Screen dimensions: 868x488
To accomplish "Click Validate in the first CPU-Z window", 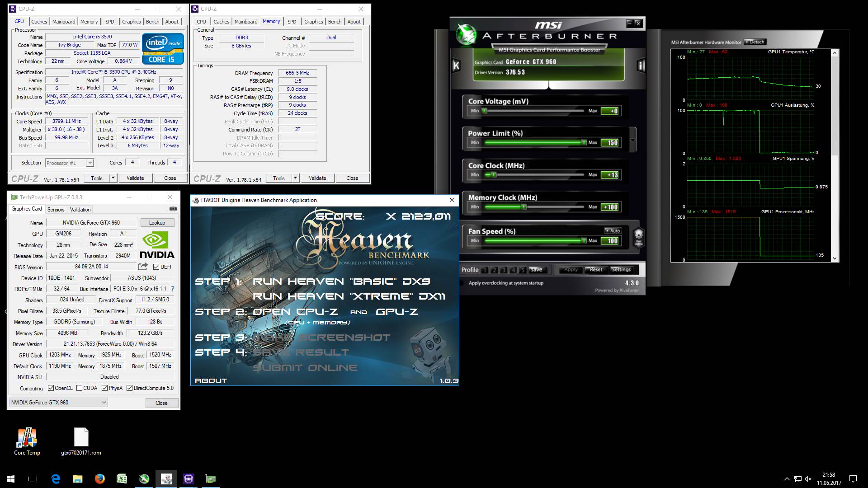I will 135,178.
